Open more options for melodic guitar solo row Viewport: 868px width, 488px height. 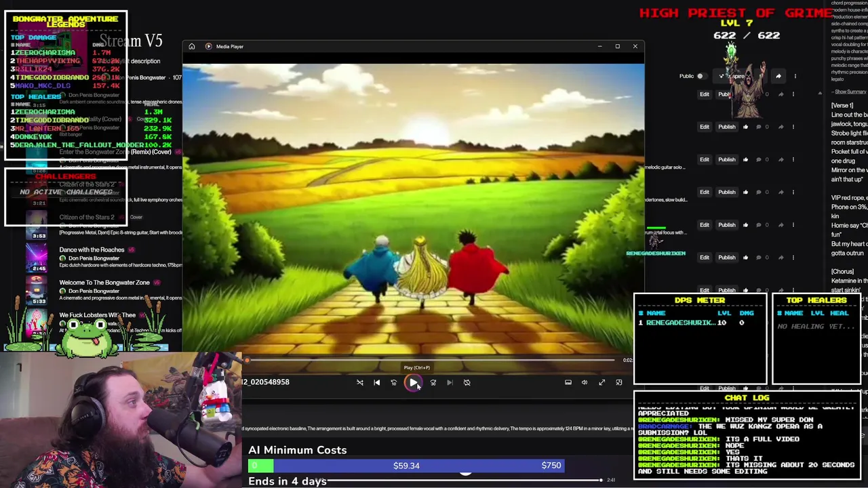[x=793, y=159]
